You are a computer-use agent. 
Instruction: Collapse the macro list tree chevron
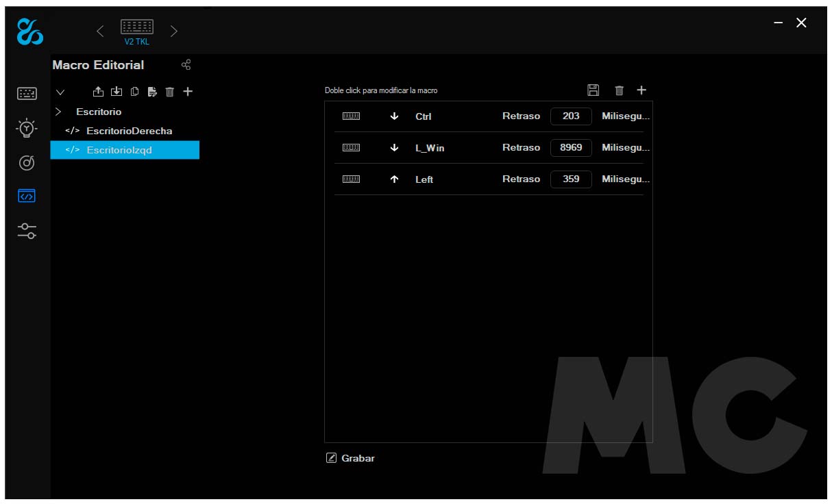click(60, 92)
